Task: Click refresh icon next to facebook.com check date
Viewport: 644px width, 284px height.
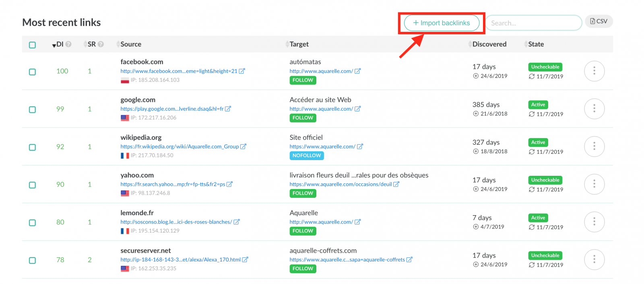Action: click(x=532, y=76)
